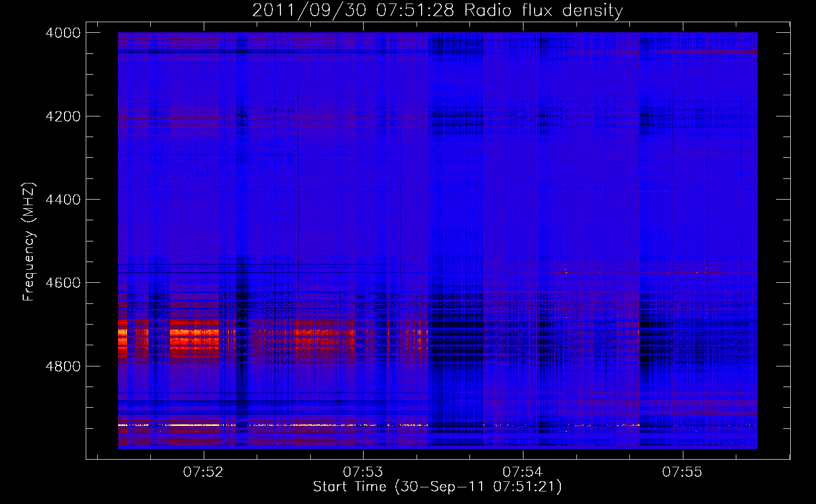Viewport: 816px width, 504px height.
Task: Click the '4800' frequency axis label
Action: point(63,366)
